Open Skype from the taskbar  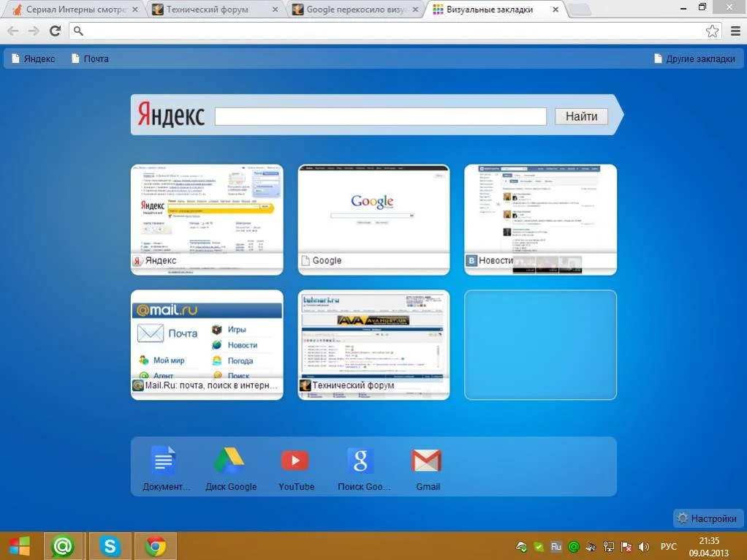(x=110, y=546)
